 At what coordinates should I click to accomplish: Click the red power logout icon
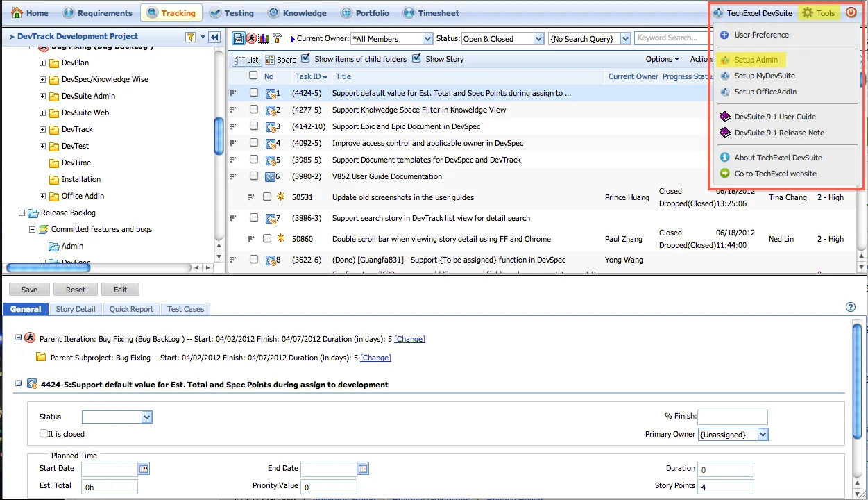point(851,12)
